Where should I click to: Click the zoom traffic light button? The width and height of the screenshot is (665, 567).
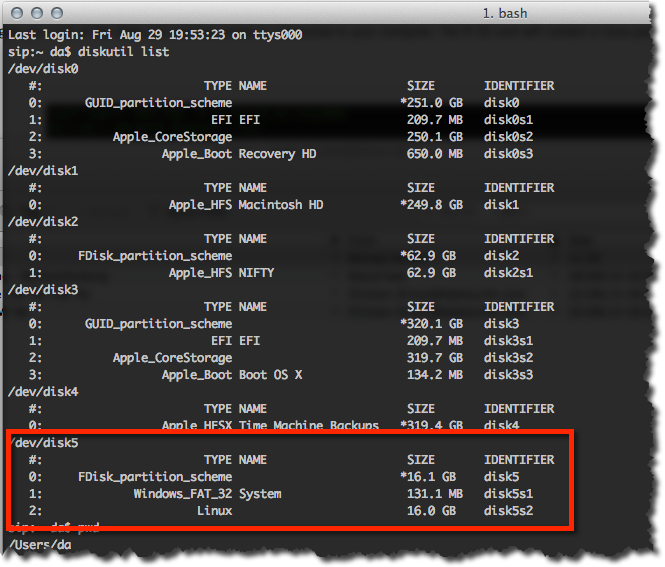pyautogui.click(x=57, y=13)
